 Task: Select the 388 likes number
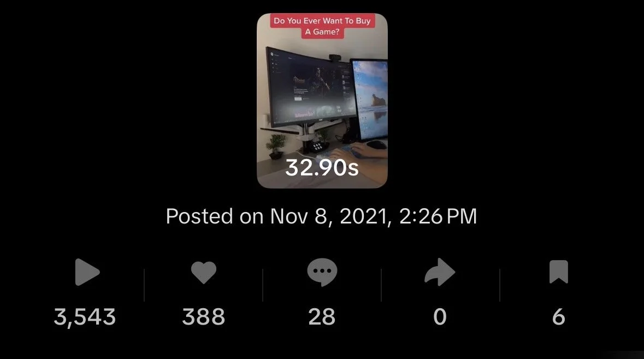[204, 317]
